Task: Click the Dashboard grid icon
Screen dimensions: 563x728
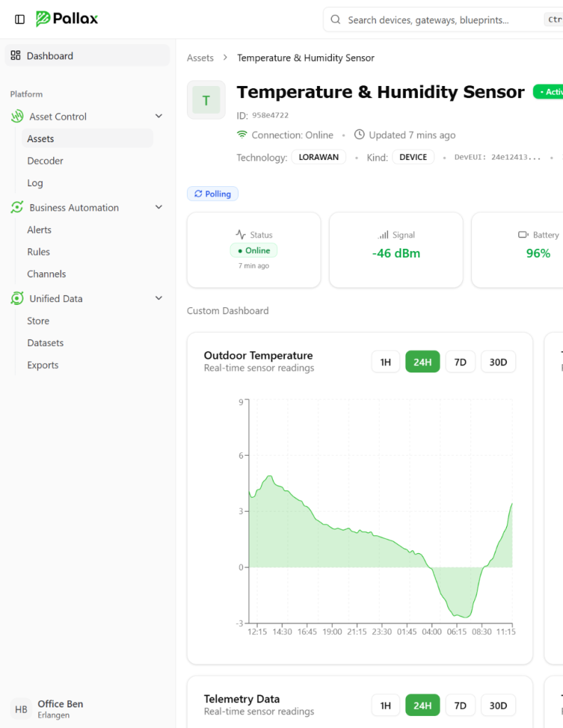Action: point(16,55)
